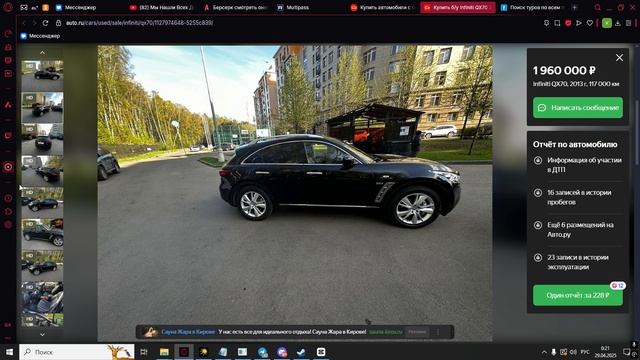640x360 pixels.
Task: Open the sidebar history clock icon
Action: [8, 198]
